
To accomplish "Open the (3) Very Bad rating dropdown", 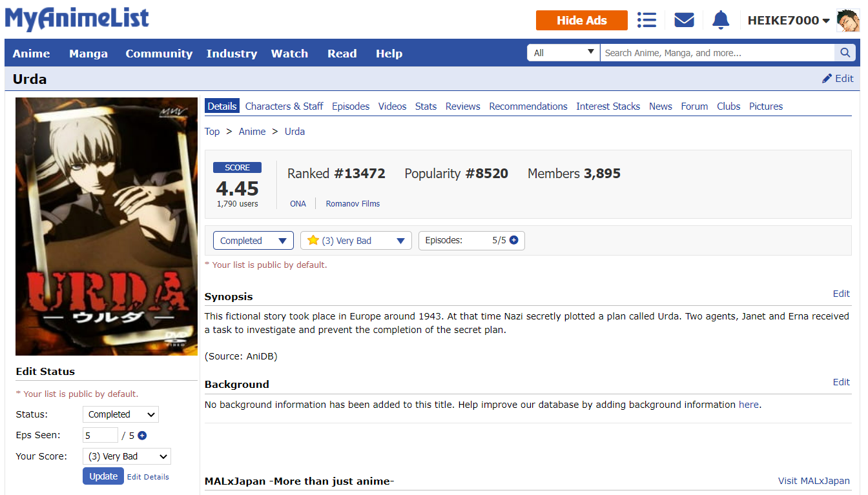I will click(x=356, y=241).
